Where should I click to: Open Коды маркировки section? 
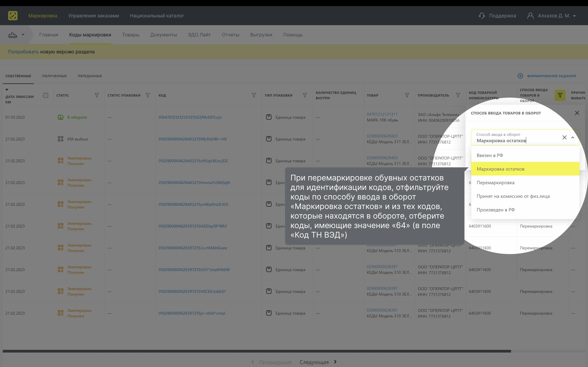pos(90,35)
